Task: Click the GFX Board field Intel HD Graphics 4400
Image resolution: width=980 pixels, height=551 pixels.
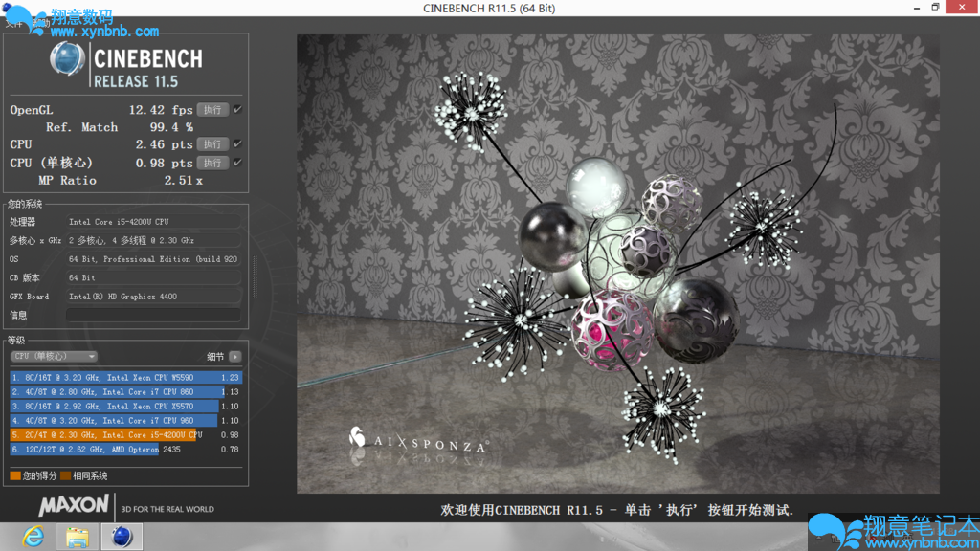Action: [x=153, y=297]
